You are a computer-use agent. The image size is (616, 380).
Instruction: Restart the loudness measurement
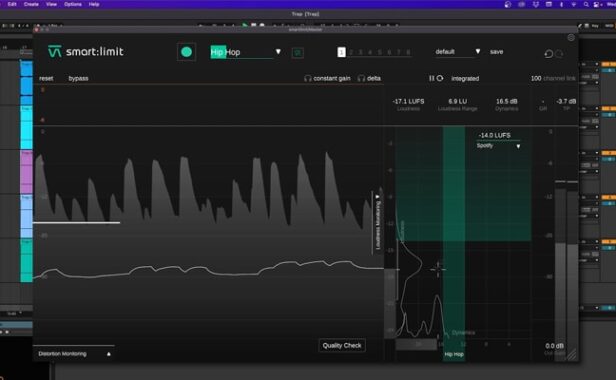point(440,78)
